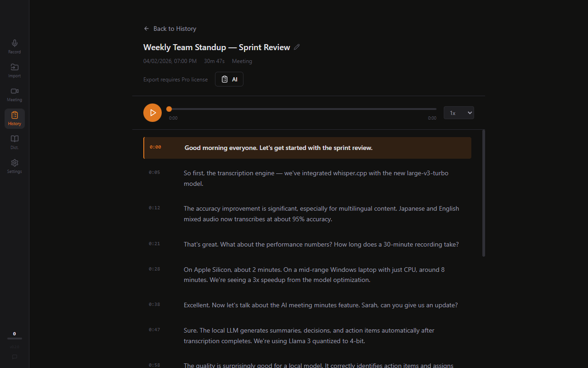Click the Back to History link
Viewport: 588px width, 368px height.
170,29
